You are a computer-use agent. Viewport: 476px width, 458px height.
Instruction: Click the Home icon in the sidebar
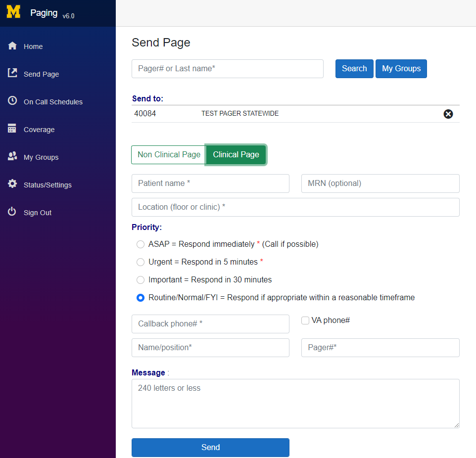[12, 46]
